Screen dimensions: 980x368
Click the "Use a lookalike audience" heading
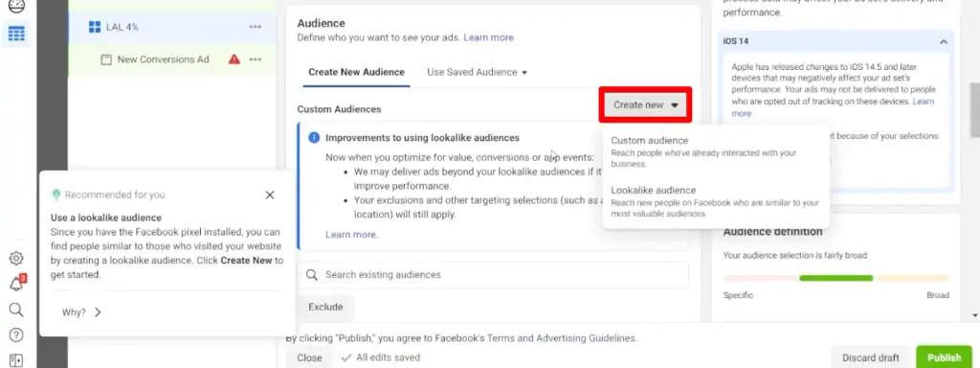click(106, 218)
